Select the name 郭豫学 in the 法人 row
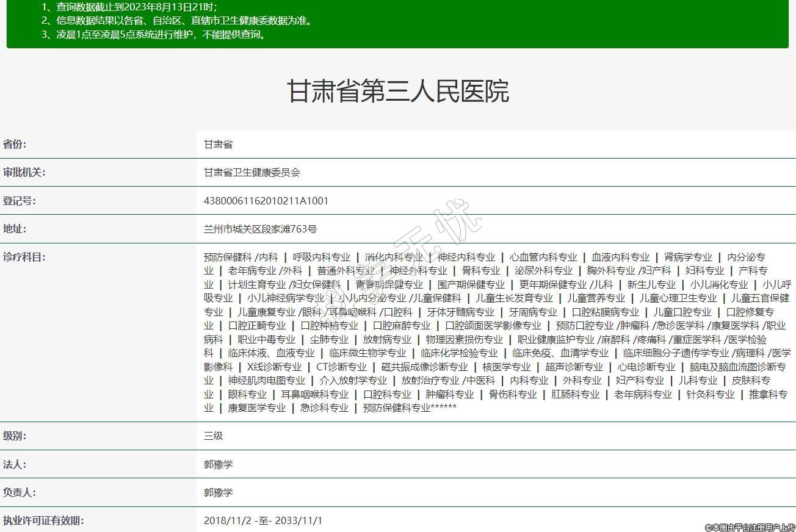 click(218, 464)
